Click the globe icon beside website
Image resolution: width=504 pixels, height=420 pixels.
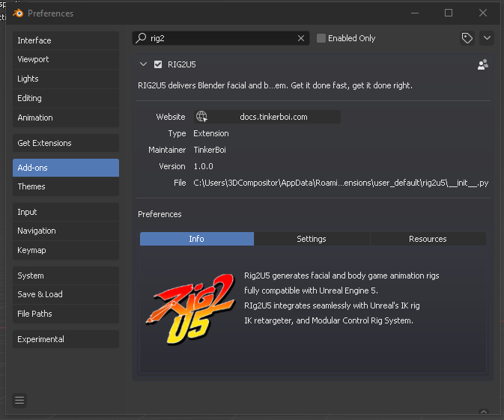pyautogui.click(x=201, y=117)
